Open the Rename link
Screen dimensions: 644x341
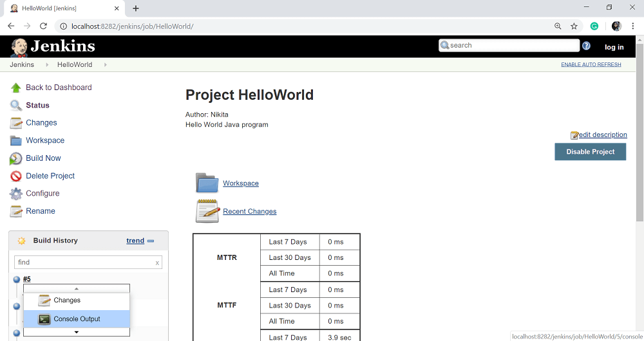pos(40,211)
